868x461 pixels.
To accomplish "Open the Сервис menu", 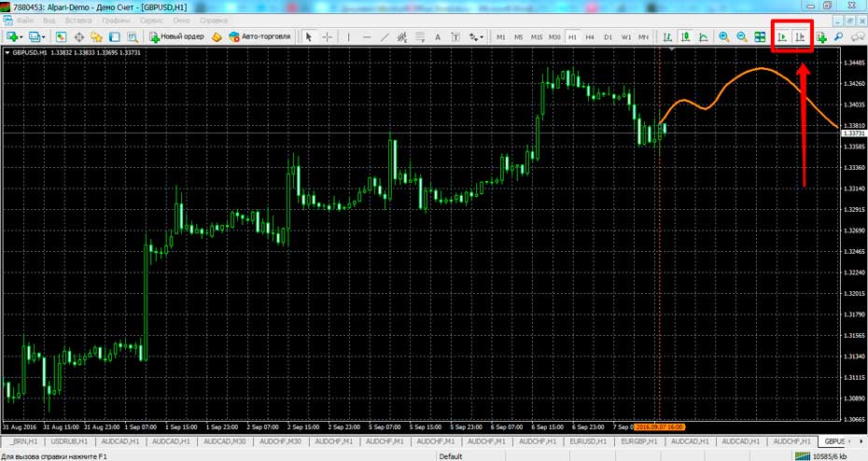I will 152,20.
